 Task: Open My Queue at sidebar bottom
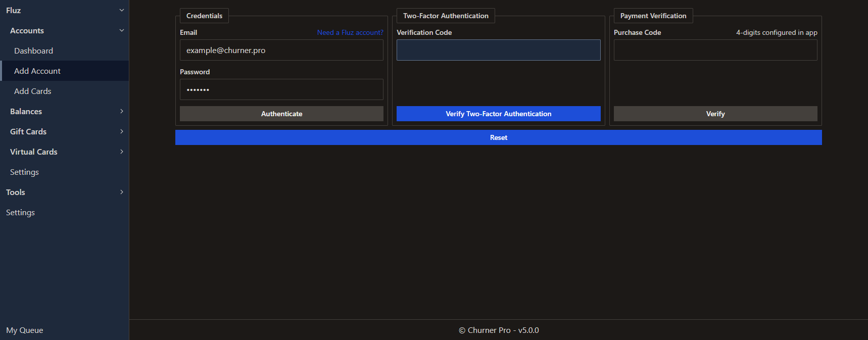[x=25, y=330]
